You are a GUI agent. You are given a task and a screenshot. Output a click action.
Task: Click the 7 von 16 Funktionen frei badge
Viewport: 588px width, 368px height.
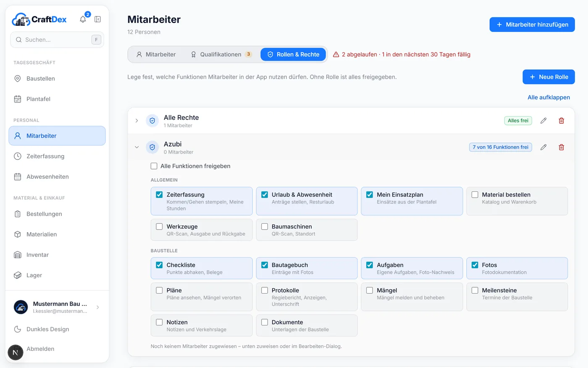[501, 147]
